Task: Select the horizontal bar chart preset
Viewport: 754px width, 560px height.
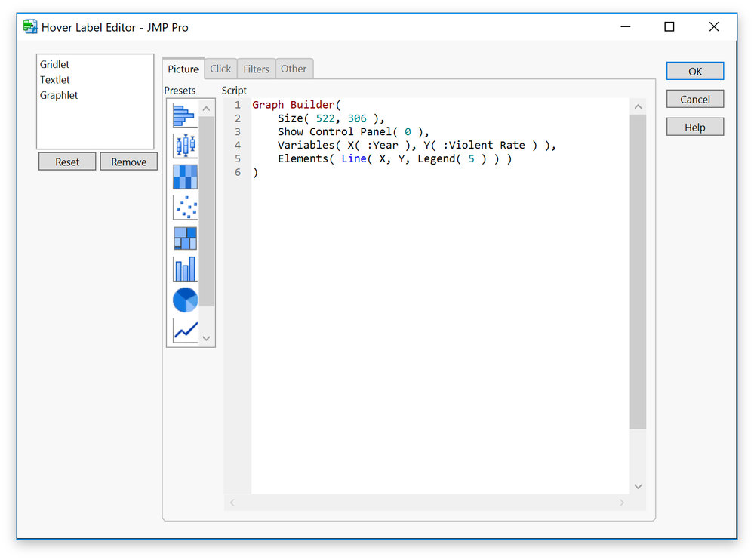Action: point(185,115)
